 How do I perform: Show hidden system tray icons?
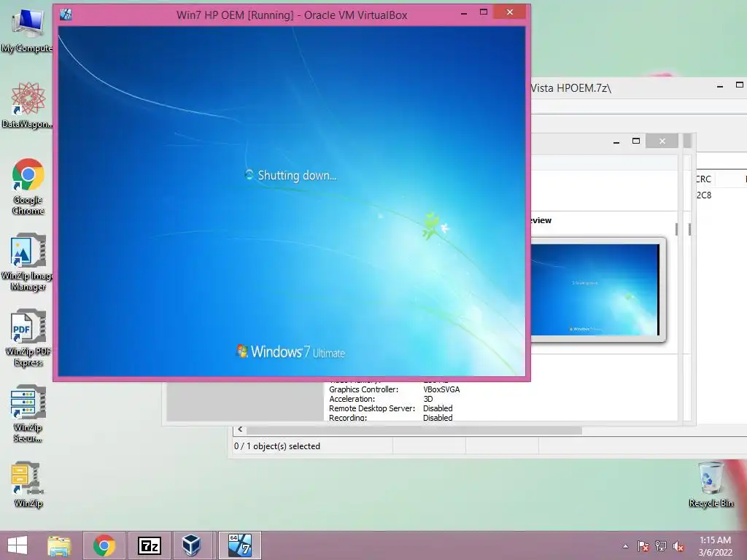[625, 546]
